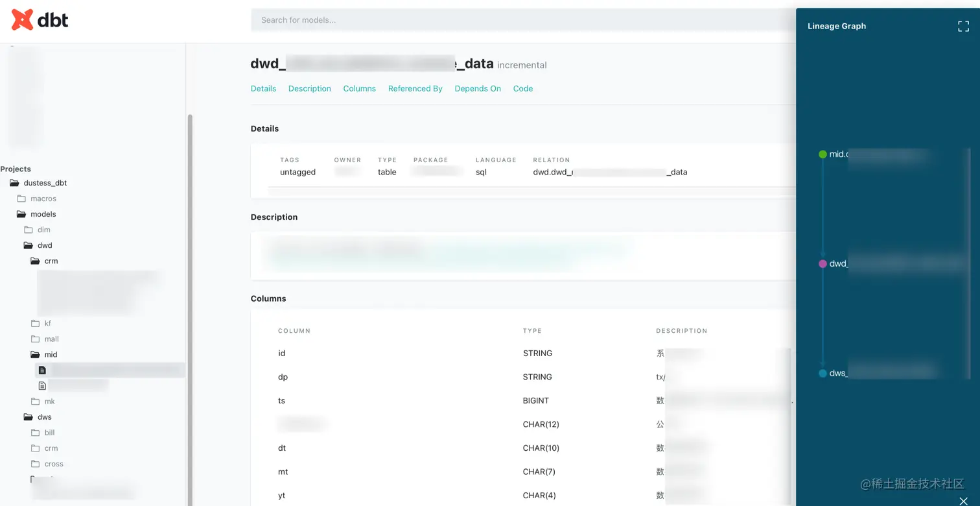Screen dimensions: 980x506
Task: Expand Lineage Graph to fullscreen
Action: pyautogui.click(x=963, y=27)
